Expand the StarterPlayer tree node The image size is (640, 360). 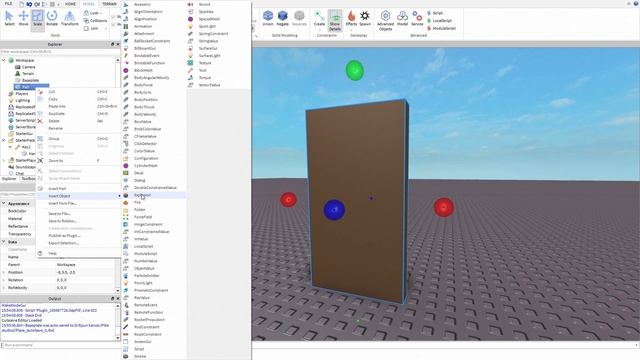click(4, 160)
